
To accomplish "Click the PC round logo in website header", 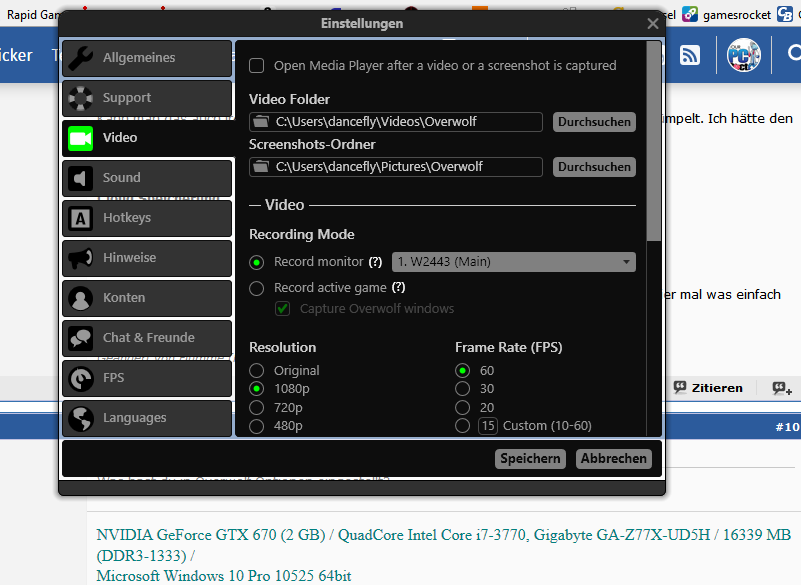I will tap(744, 55).
